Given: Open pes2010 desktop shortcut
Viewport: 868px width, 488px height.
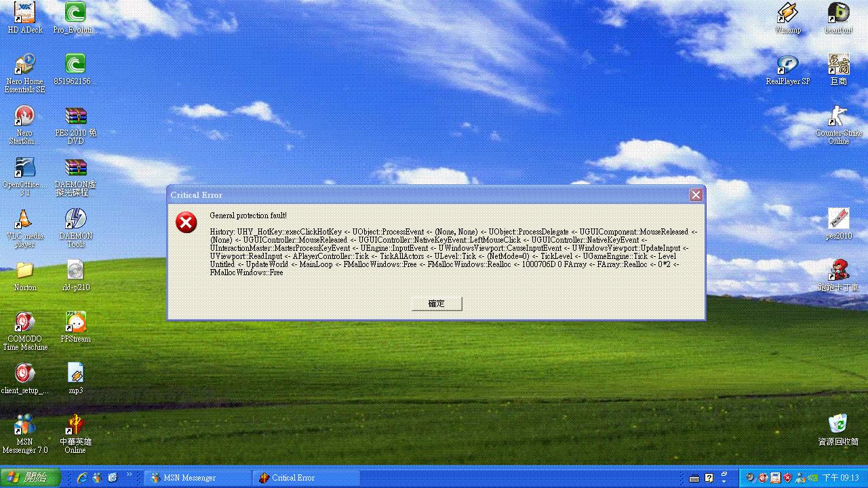Looking at the screenshot, I should pyautogui.click(x=839, y=224).
